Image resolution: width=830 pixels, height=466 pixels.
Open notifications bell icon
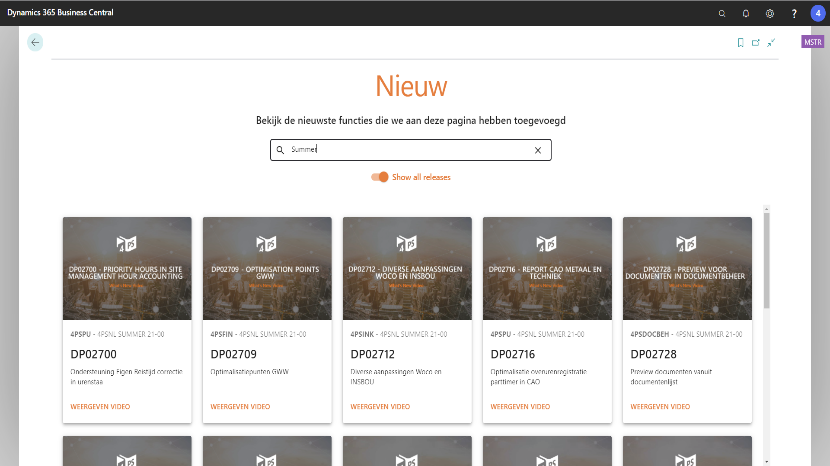pos(745,13)
